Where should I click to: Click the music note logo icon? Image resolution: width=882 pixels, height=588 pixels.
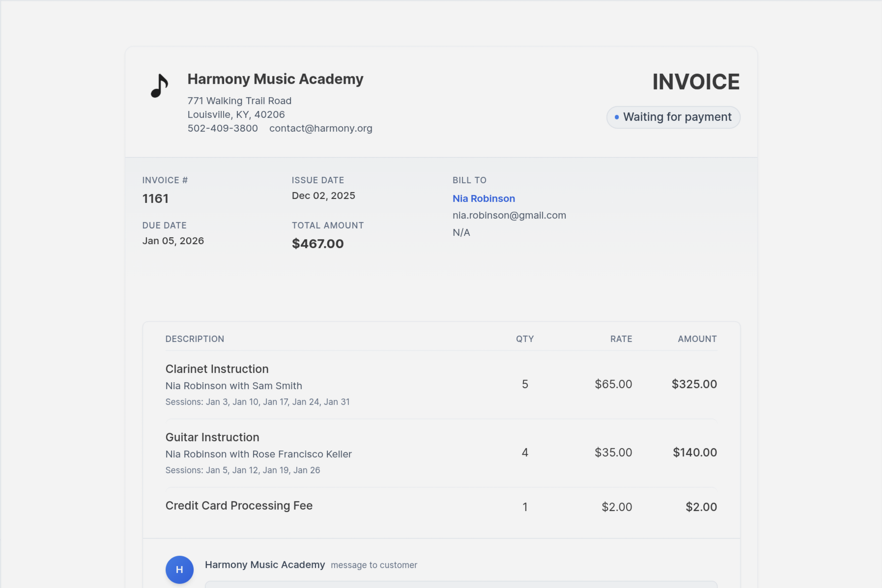(158, 84)
